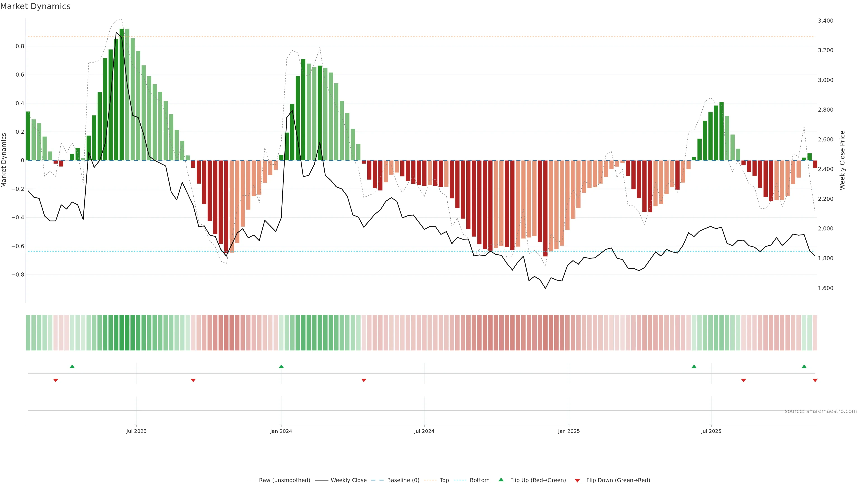The width and height of the screenshot is (868, 488).
Task: Click the Jul 2023 axis label
Action: (x=137, y=431)
